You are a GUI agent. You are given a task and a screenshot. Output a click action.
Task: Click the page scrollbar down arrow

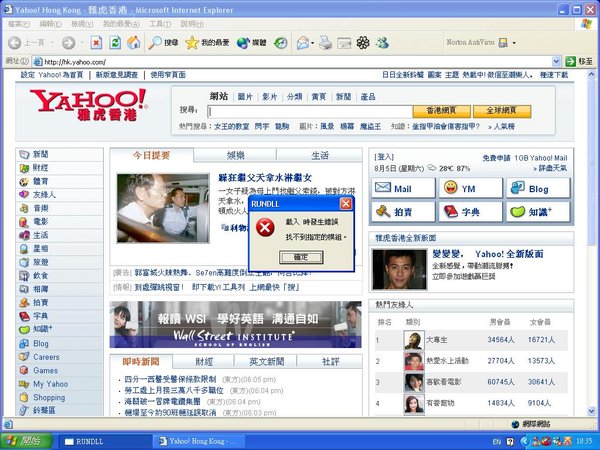(591, 411)
